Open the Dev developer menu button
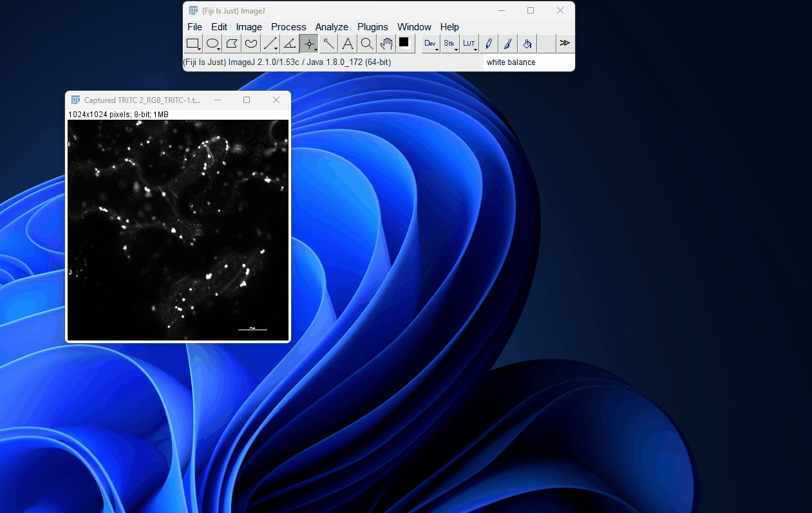The height and width of the screenshot is (513, 812). pyautogui.click(x=431, y=44)
